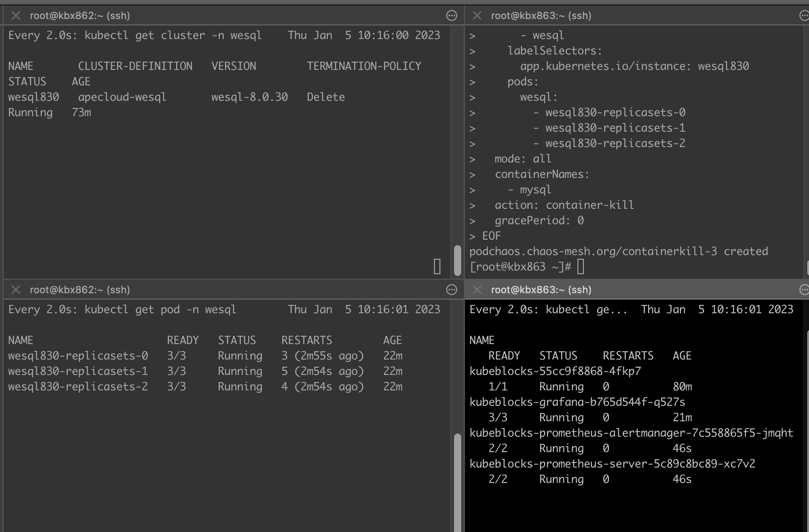Click the 'kubeblocks-55cc9f8868-4fkp7' pod name
This screenshot has height=532, width=809.
point(555,371)
